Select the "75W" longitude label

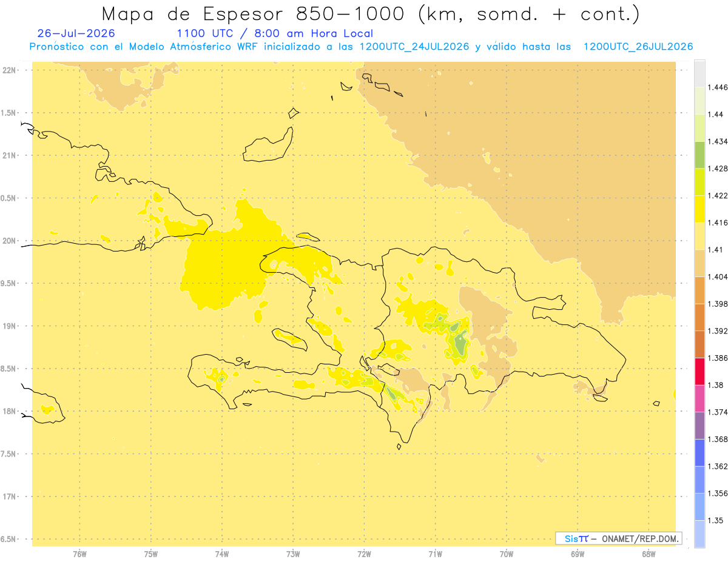click(151, 554)
